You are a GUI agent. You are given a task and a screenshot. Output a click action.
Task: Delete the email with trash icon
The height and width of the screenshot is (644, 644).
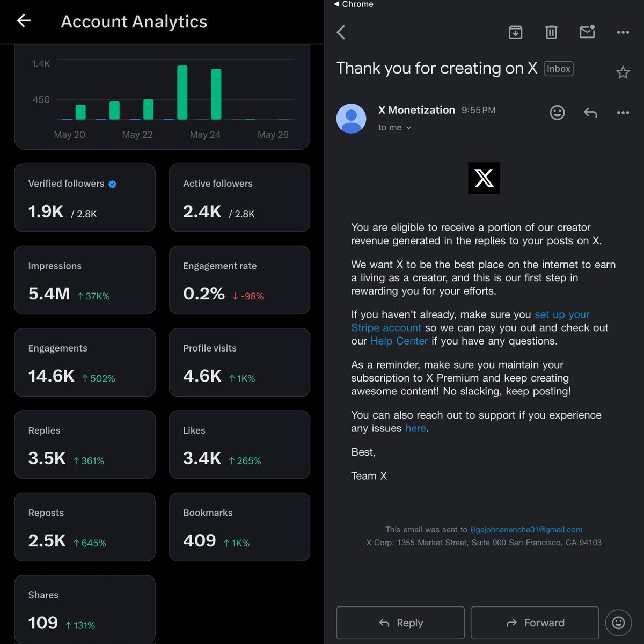pos(551,32)
